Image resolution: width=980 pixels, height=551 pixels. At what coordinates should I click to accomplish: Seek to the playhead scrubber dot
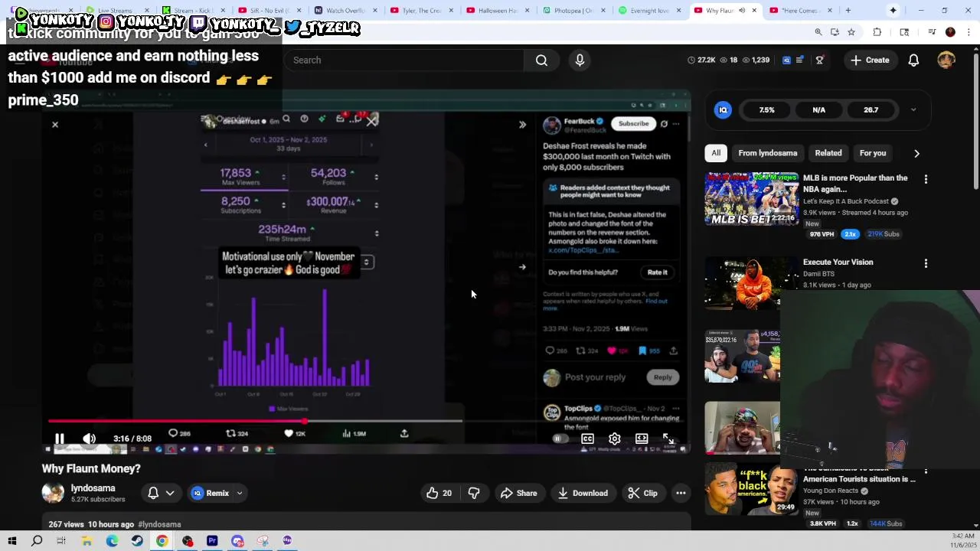(x=305, y=421)
